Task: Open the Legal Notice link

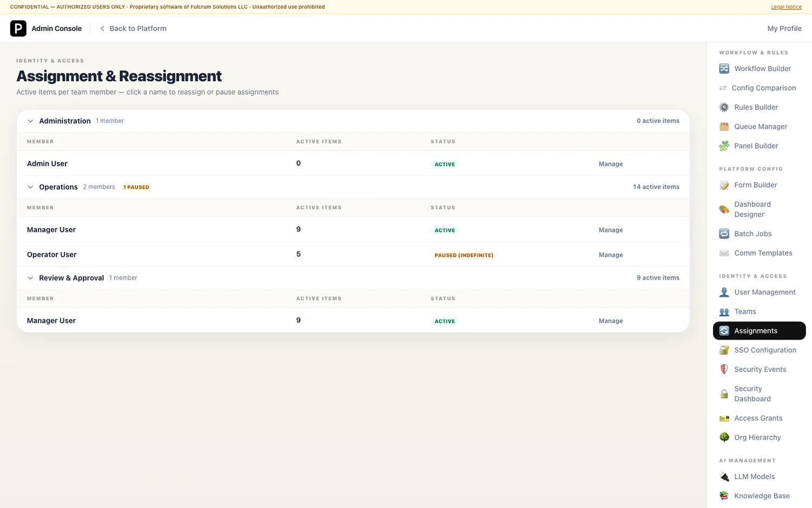Action: (786, 7)
